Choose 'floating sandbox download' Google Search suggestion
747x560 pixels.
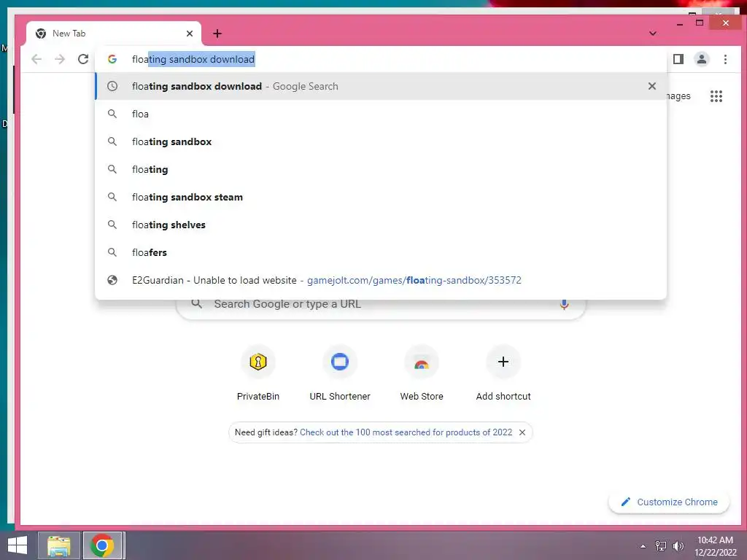point(381,86)
